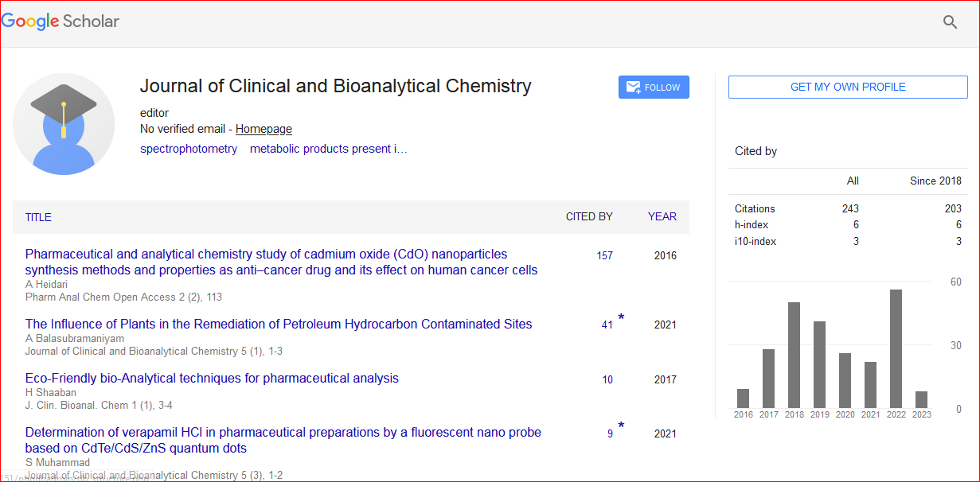This screenshot has height=482, width=980.
Task: Sort articles by Title column header
Action: tap(38, 217)
